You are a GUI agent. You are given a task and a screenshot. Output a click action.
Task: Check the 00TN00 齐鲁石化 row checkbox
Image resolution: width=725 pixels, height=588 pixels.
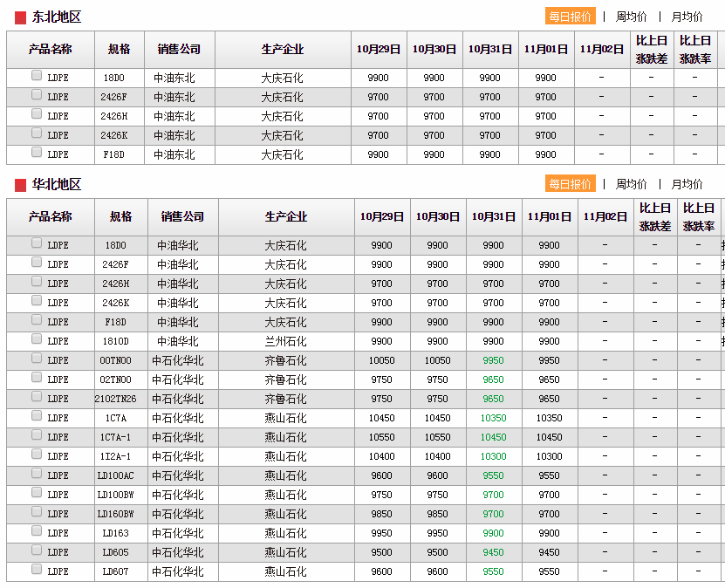point(37,359)
